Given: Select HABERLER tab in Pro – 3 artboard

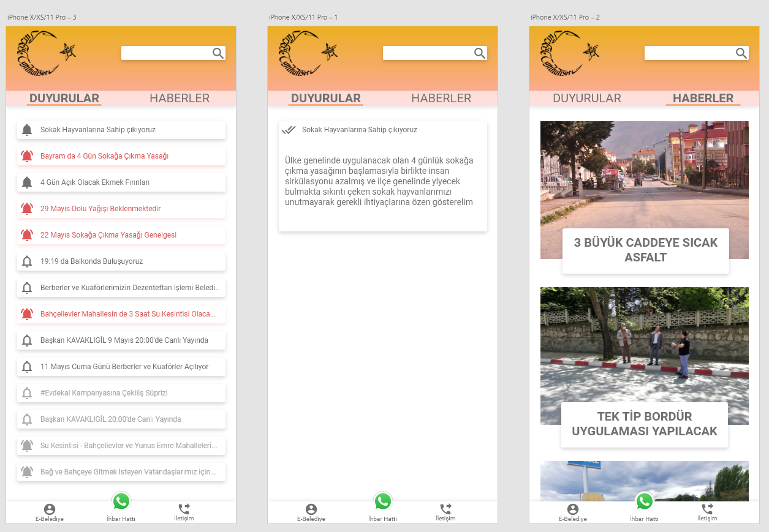Looking at the screenshot, I should [180, 99].
